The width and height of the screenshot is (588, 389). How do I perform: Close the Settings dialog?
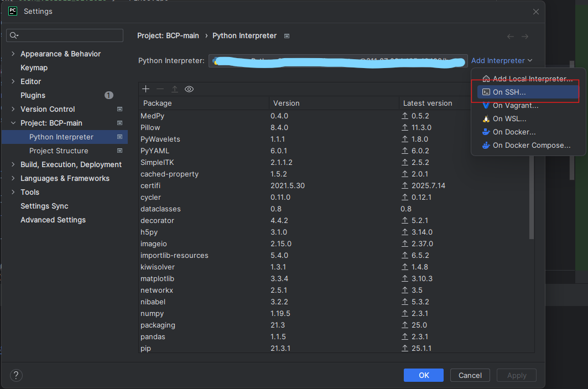536,12
